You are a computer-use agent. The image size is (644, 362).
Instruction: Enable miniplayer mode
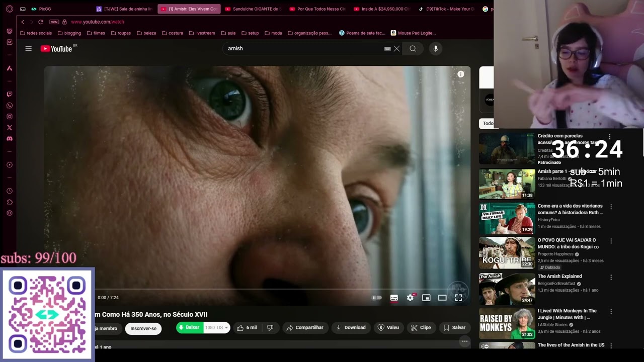(426, 298)
